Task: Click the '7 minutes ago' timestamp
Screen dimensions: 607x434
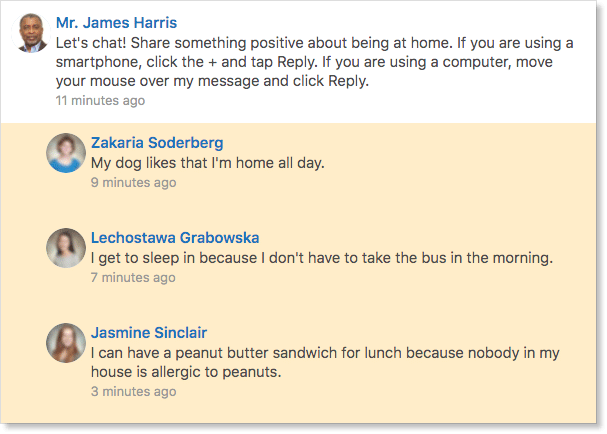Action: point(133,277)
